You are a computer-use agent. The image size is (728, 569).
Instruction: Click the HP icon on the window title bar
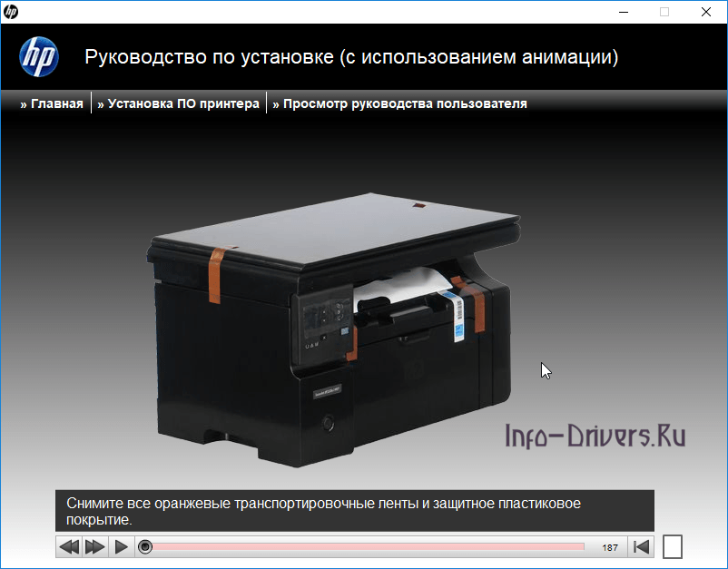point(12,12)
